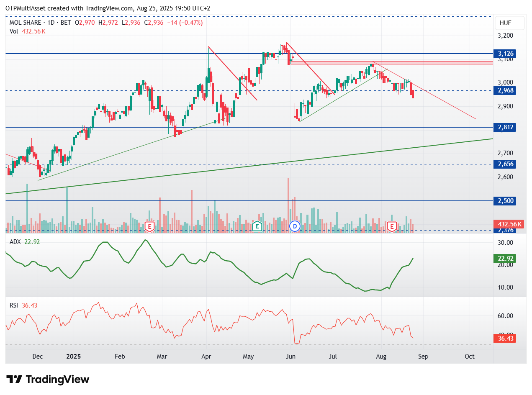
Task: Click the TradingView logo
Action: [x=48, y=380]
